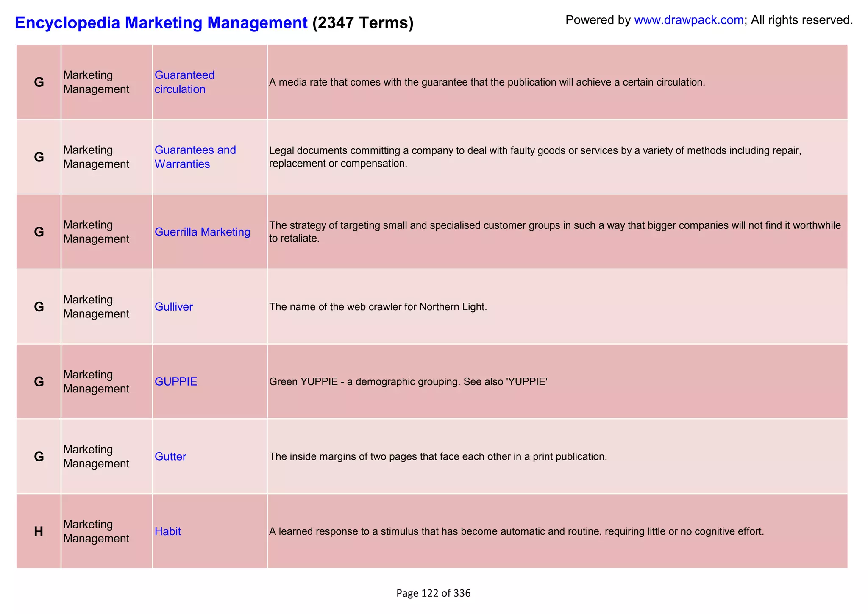This screenshot has height=614, width=868.
Task: Click the letter G in Gutter row
Action: tap(39, 456)
